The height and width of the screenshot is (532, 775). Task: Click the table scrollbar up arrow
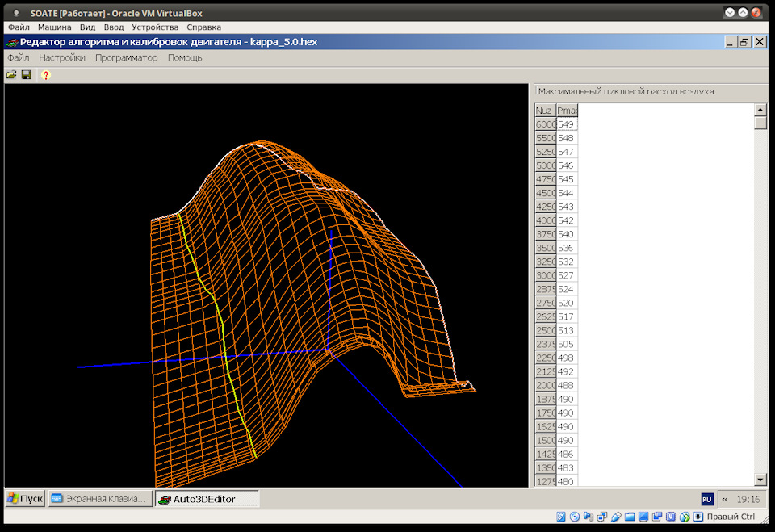click(760, 110)
